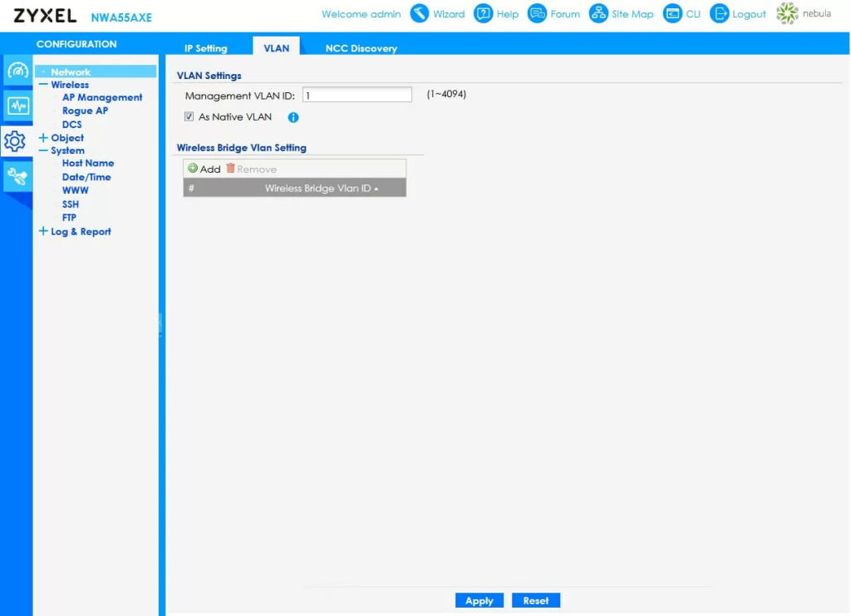Click the info icon beside As Native VLAN
The image size is (851, 616).
[293, 117]
